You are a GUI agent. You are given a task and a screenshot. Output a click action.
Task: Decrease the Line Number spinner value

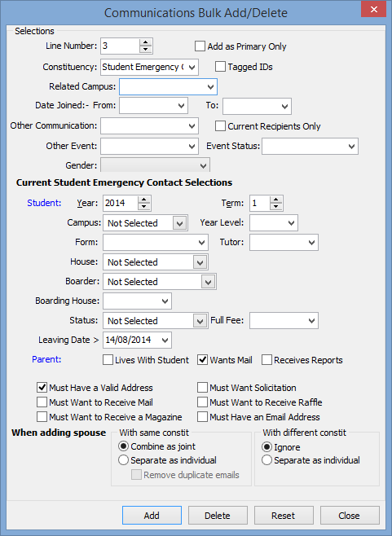[x=145, y=50]
